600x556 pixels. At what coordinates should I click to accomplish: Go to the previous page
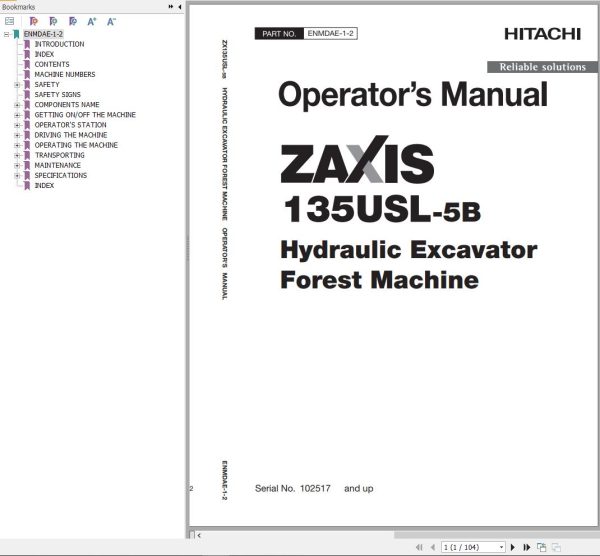pos(433,548)
